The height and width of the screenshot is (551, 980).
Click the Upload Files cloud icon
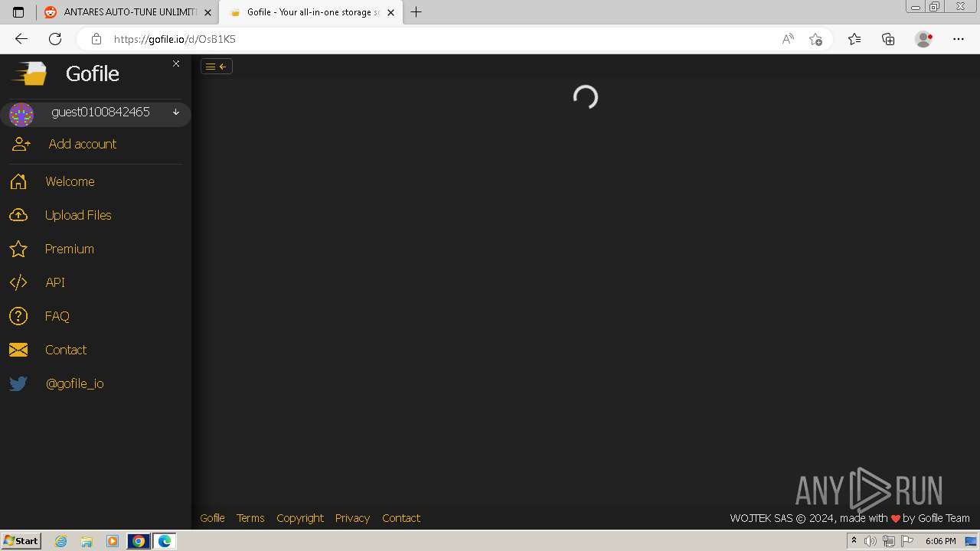[x=18, y=215]
